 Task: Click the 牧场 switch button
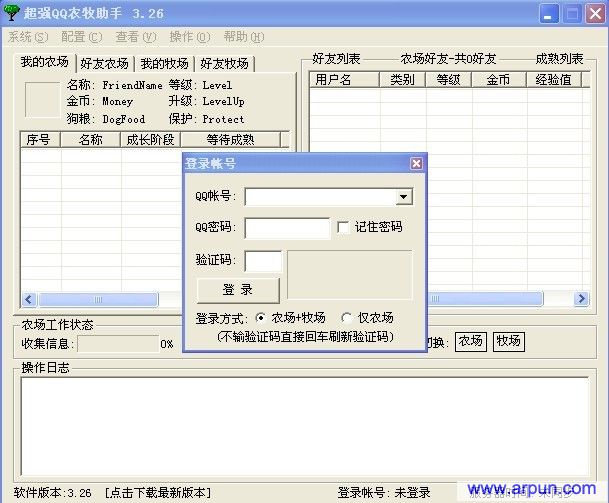point(508,341)
